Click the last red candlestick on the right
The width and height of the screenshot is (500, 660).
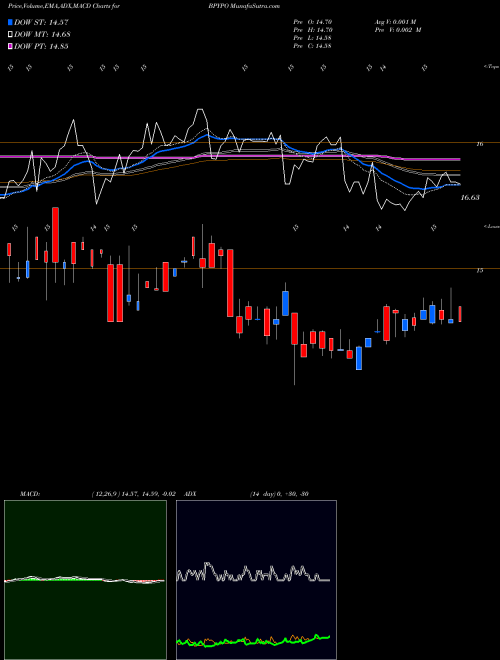[460, 314]
